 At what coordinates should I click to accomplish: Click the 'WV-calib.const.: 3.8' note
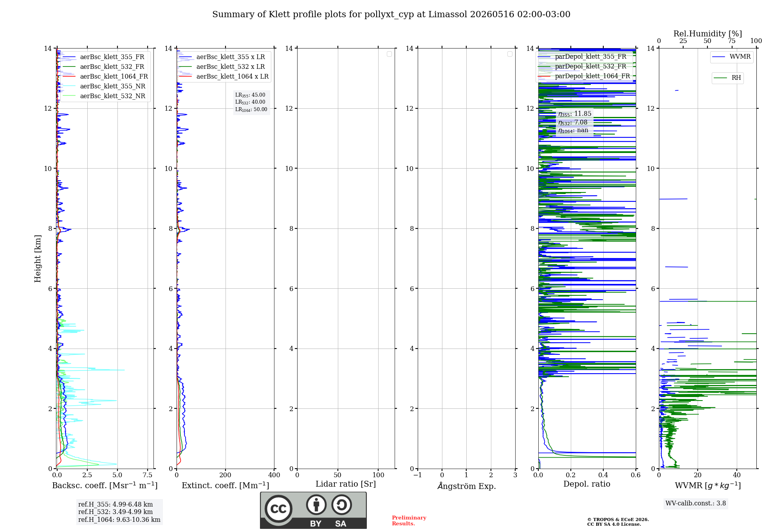pyautogui.click(x=696, y=503)
